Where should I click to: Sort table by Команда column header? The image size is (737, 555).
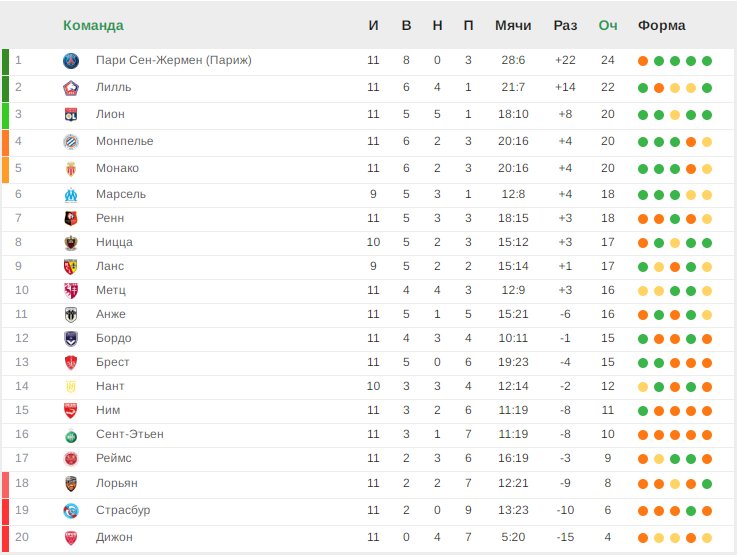[x=93, y=25]
